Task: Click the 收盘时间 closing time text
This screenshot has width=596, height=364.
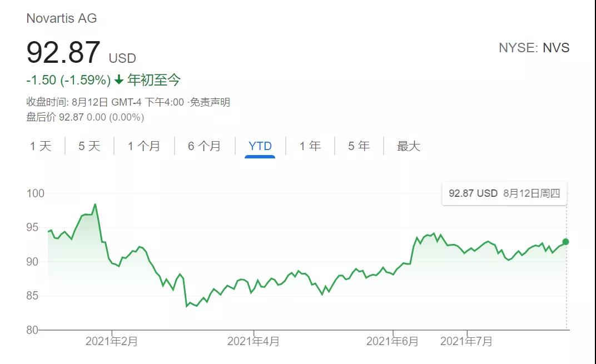Action: (x=105, y=102)
